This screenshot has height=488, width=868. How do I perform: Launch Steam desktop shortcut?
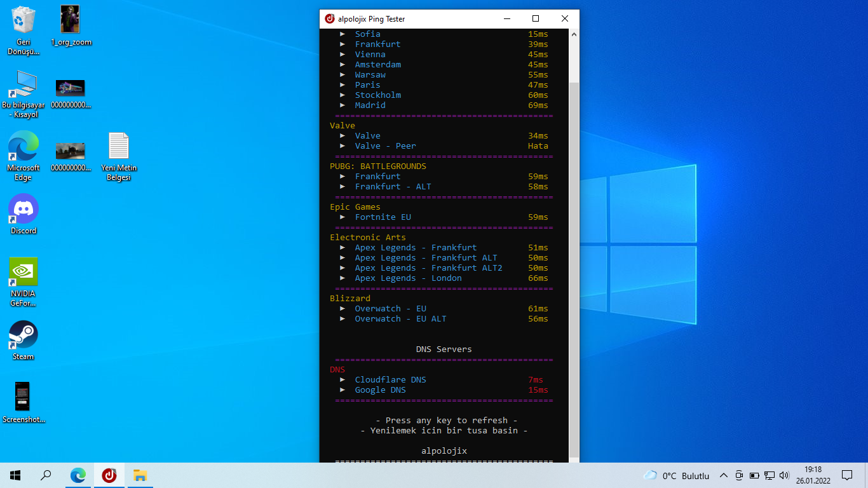click(24, 341)
